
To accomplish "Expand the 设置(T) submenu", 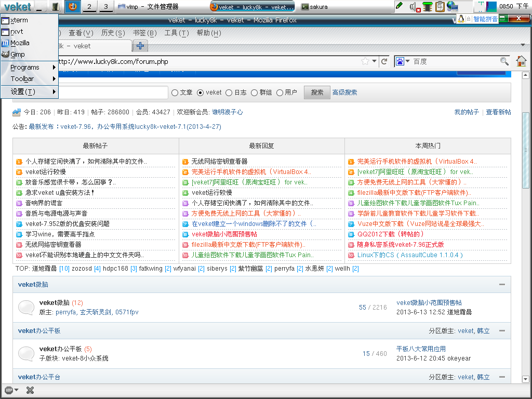I will pos(30,91).
